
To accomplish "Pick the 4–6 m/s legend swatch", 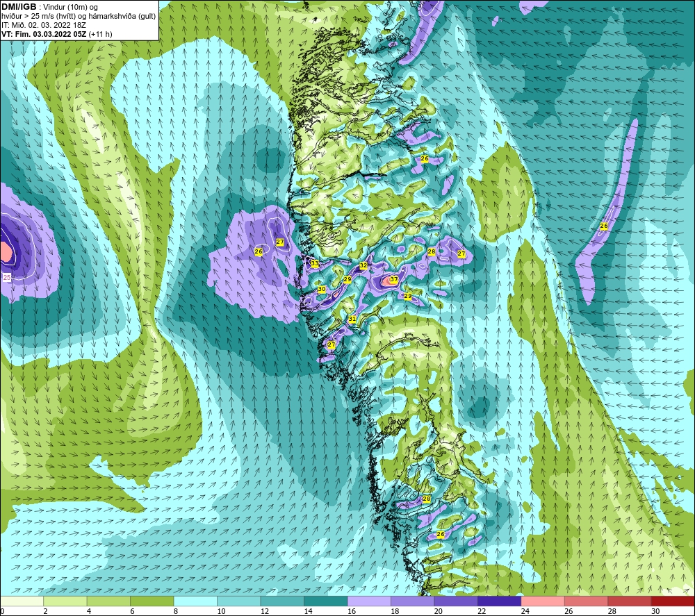I will (108, 601).
